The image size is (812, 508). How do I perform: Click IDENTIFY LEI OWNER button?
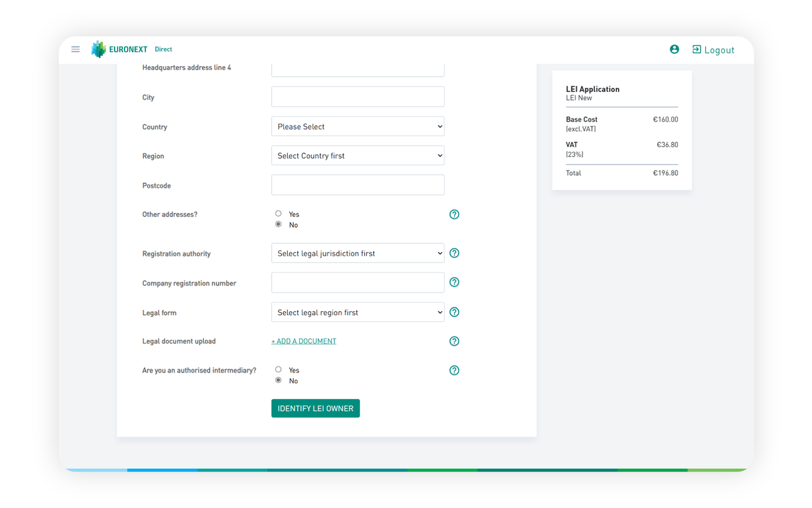pyautogui.click(x=315, y=408)
